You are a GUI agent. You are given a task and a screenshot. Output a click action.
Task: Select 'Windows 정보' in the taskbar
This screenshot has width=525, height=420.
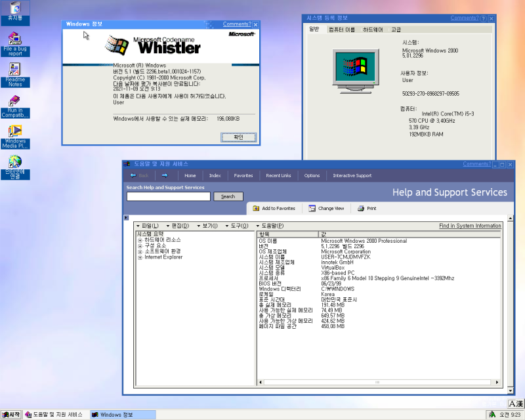tap(123, 414)
